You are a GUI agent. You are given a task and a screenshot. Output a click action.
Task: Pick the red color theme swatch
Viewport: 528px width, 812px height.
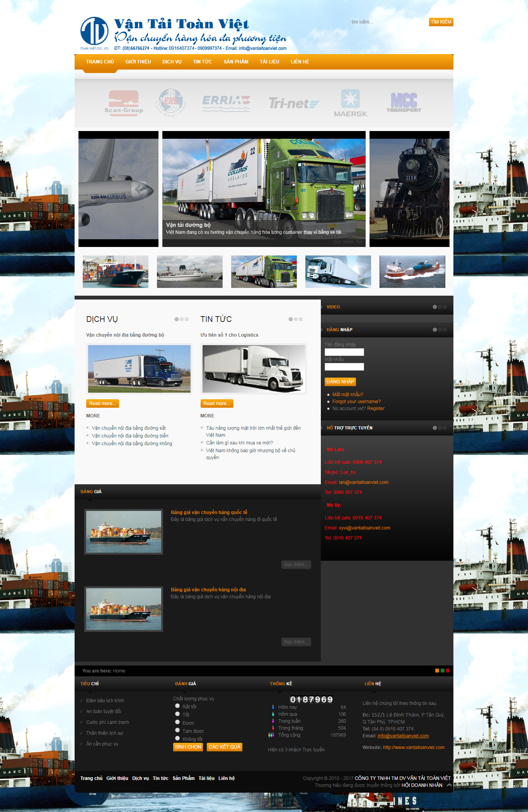click(448, 671)
